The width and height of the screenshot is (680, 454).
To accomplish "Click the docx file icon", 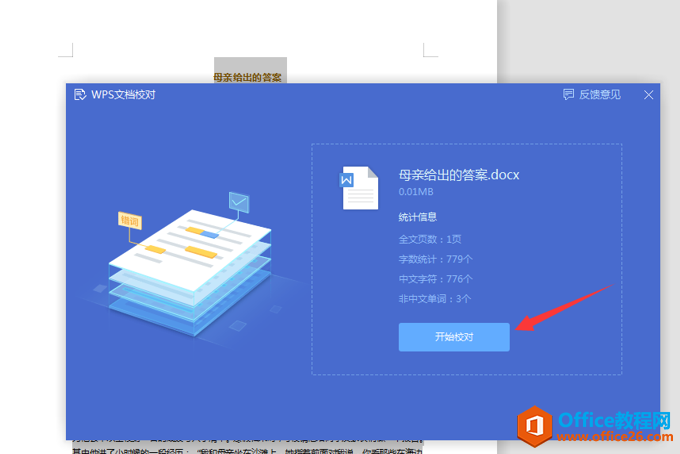I will [359, 188].
